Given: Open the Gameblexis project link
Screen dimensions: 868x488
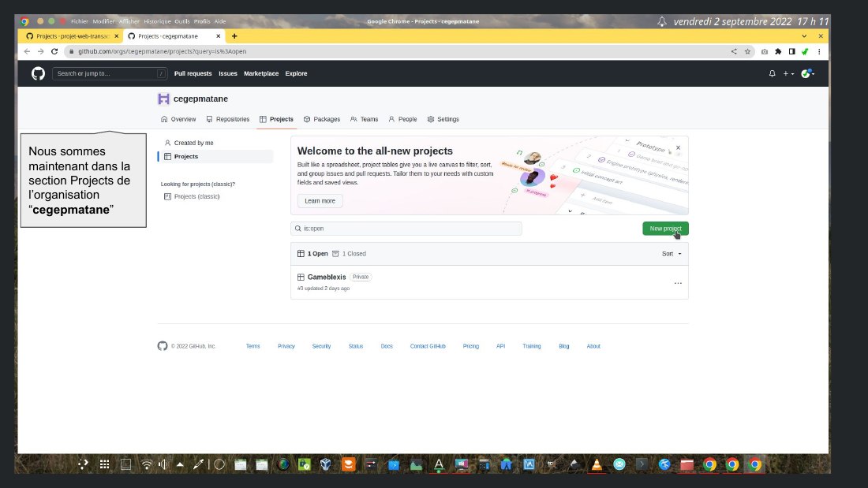Looking at the screenshot, I should tap(327, 278).
